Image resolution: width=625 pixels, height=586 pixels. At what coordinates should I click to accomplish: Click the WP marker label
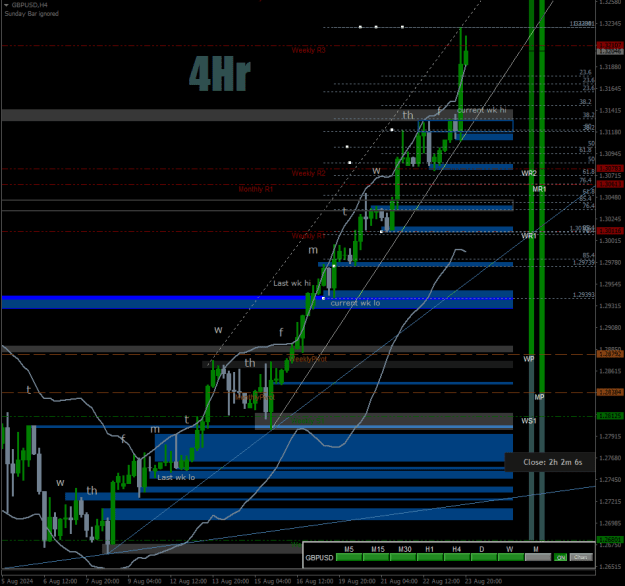click(529, 359)
